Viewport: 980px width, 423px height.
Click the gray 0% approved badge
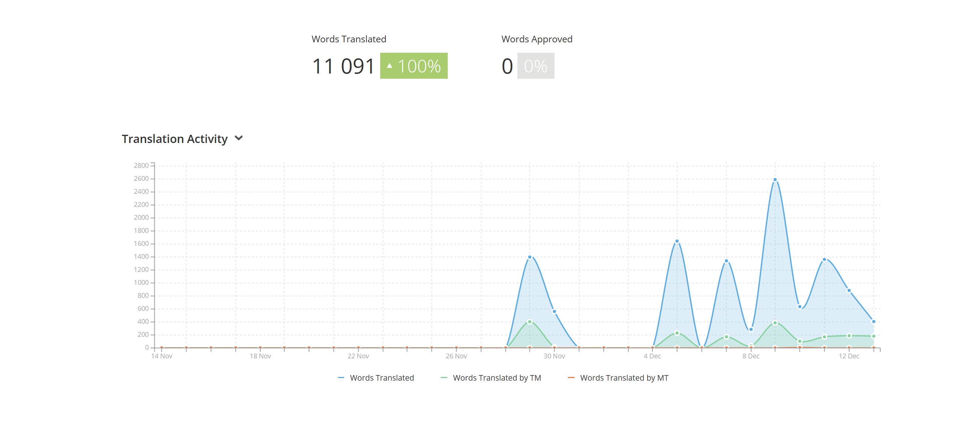point(535,66)
